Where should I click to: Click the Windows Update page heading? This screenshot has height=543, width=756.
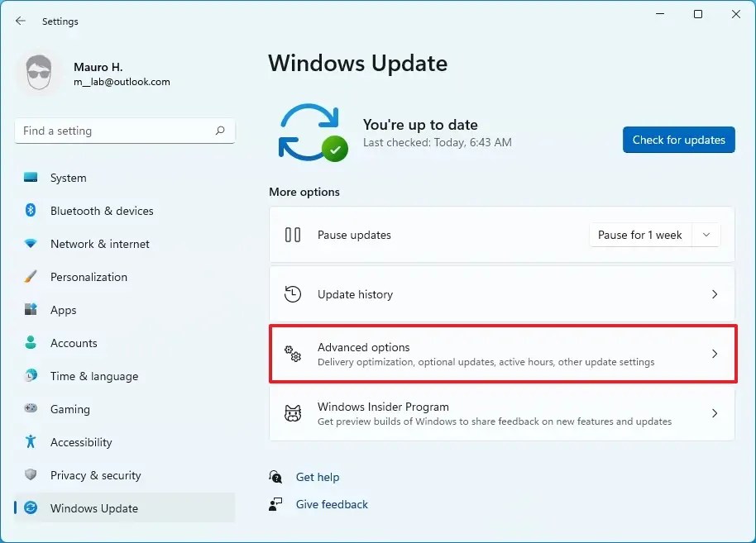[x=358, y=63]
